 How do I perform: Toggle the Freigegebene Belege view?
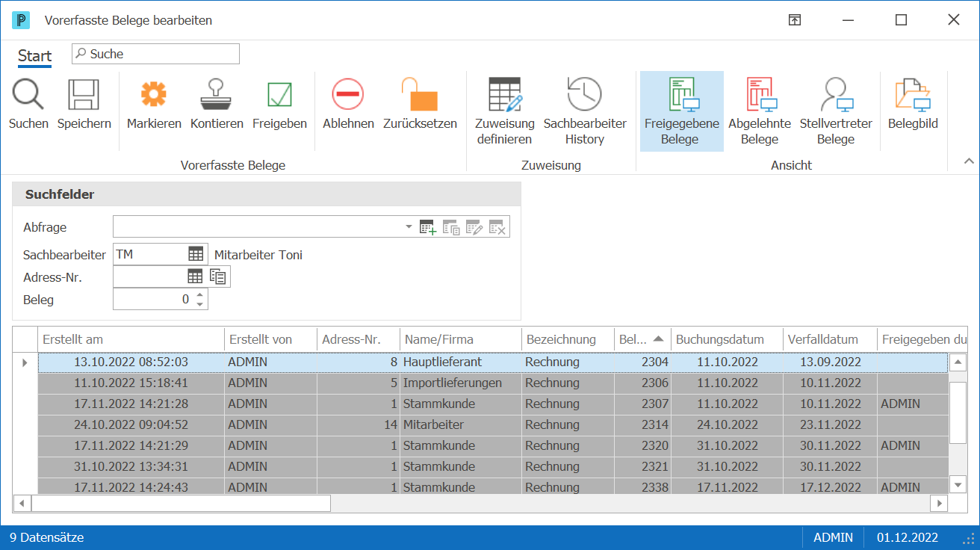(682, 111)
